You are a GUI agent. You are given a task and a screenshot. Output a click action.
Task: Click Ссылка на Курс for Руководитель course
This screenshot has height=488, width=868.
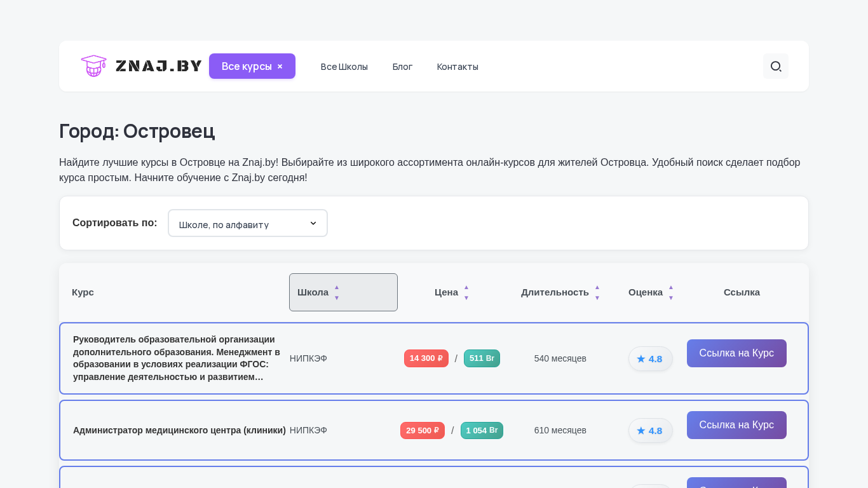pyautogui.click(x=736, y=353)
